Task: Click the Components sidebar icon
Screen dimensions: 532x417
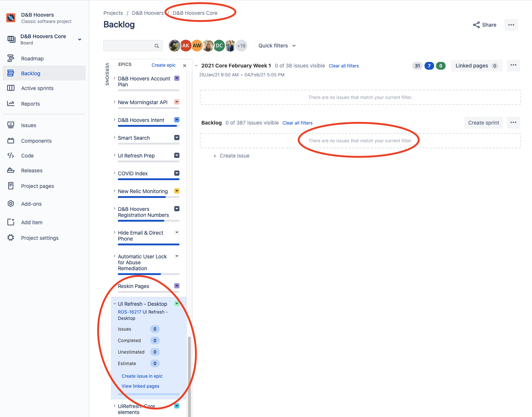Action: 11,140
